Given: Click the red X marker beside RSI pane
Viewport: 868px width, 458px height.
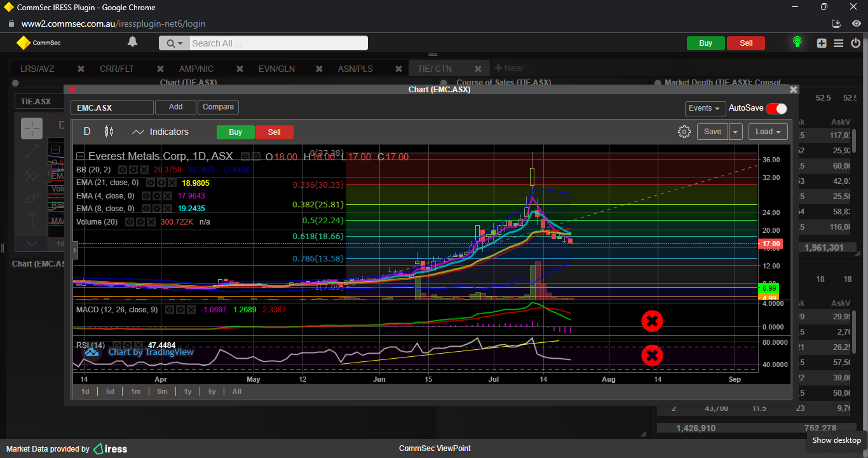Looking at the screenshot, I should click(x=651, y=355).
